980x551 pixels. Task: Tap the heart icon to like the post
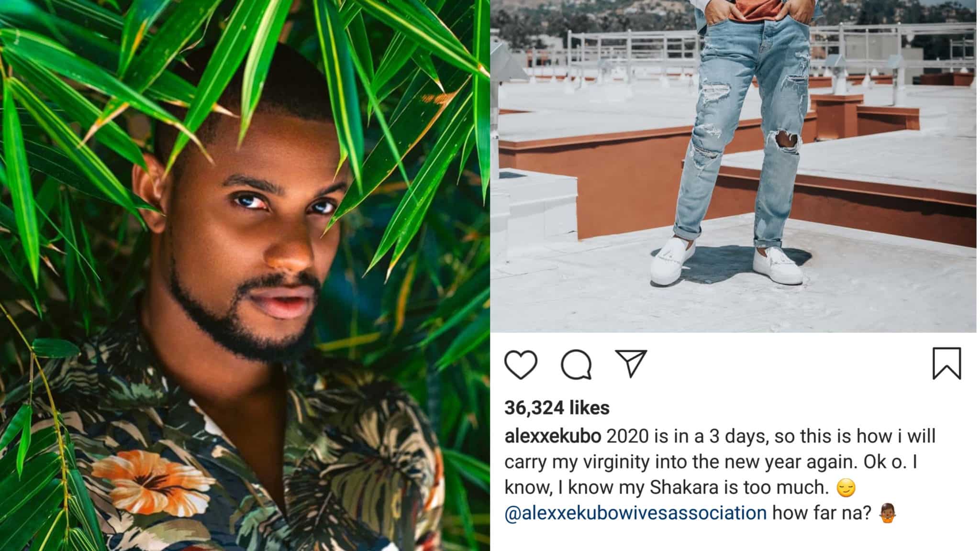[x=521, y=364]
